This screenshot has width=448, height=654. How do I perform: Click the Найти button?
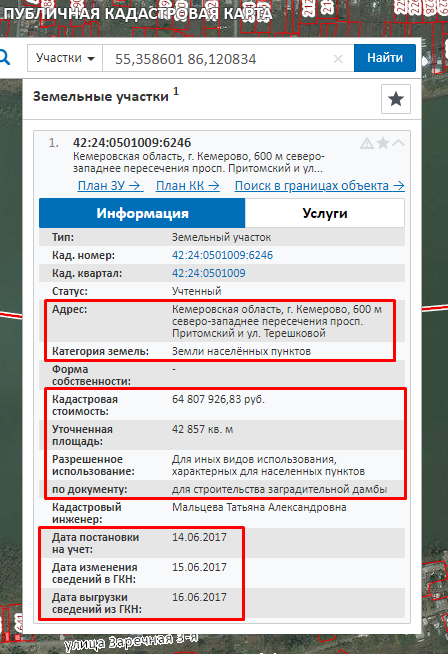coord(385,58)
